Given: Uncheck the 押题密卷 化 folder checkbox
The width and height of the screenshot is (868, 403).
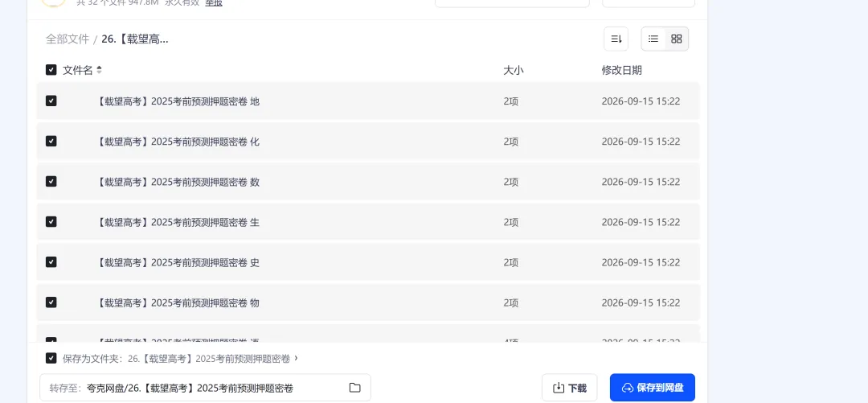Looking at the screenshot, I should pos(51,142).
